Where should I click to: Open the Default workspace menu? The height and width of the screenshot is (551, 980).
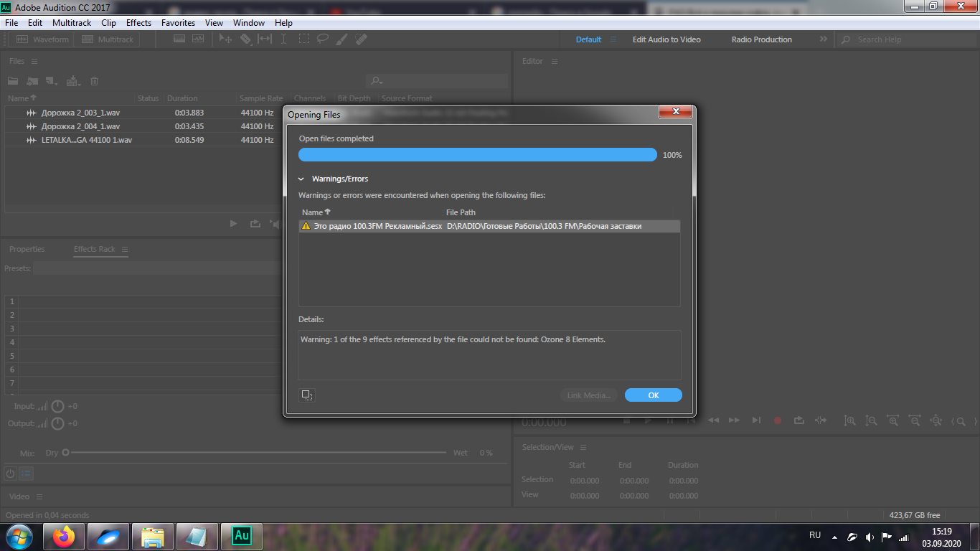pos(613,40)
